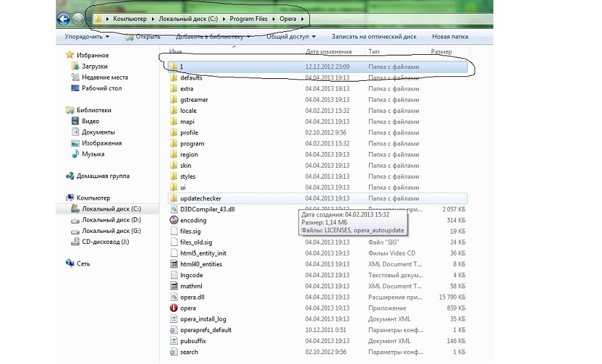Expand arrow after Program Files breadcrumb
This screenshot has height=364, width=602.
click(274, 19)
